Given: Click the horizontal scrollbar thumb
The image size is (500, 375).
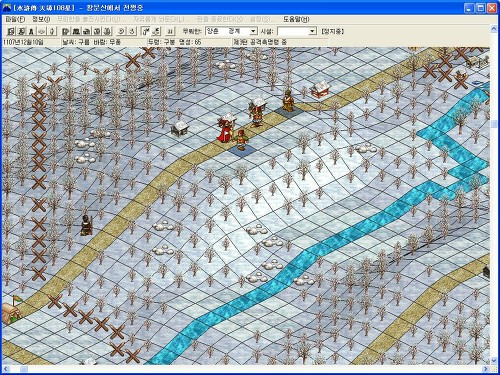Looking at the screenshot, I should coord(24,369).
